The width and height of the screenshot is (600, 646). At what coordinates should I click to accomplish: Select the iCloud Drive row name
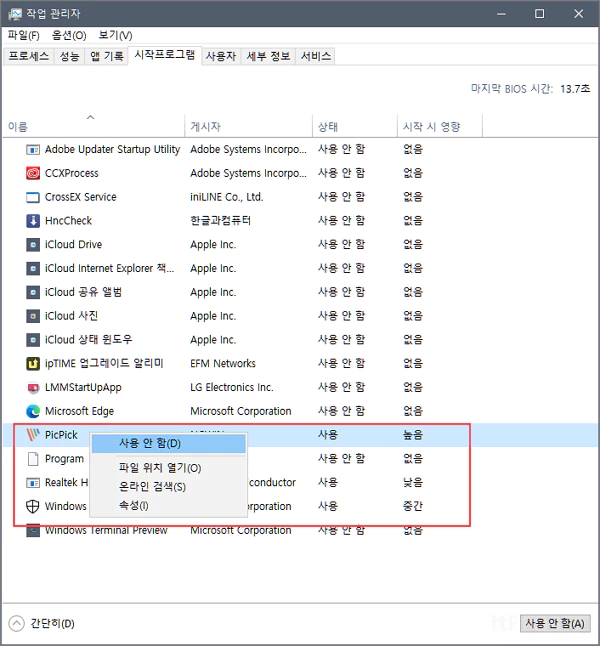coord(73,245)
